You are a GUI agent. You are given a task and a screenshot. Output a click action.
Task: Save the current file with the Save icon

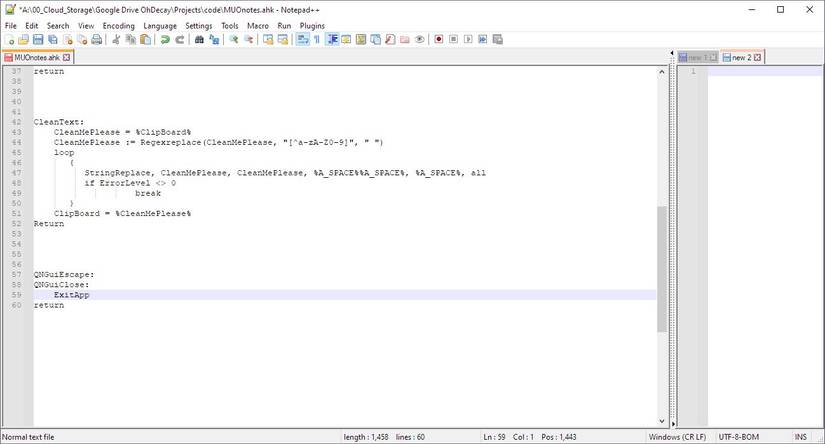pyautogui.click(x=38, y=39)
